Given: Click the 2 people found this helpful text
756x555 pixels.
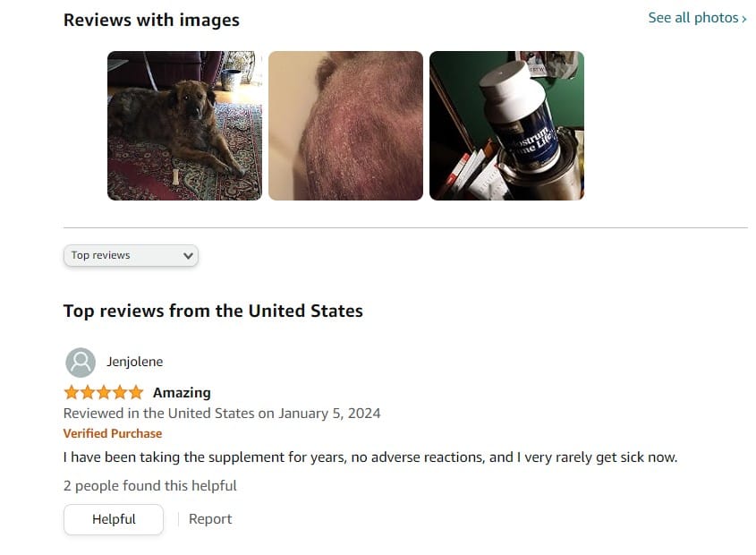Looking at the screenshot, I should tap(150, 485).
